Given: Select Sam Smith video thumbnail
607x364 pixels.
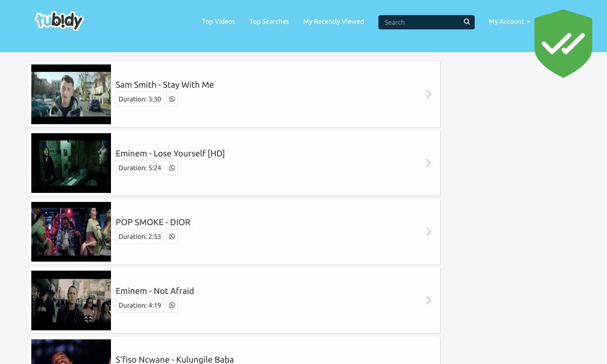Looking at the screenshot, I should tap(71, 94).
